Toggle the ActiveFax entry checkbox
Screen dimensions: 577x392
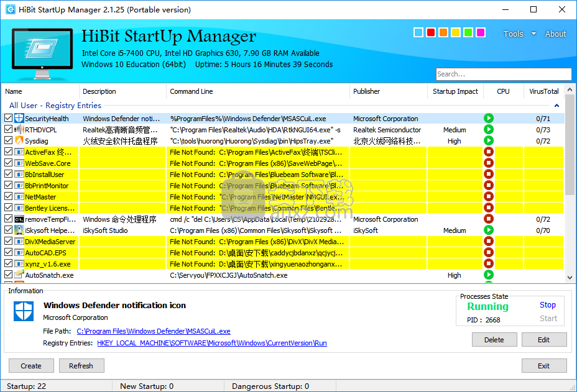(9, 152)
